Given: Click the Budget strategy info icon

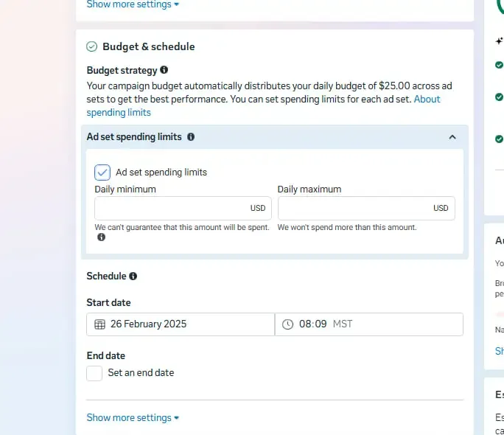Looking at the screenshot, I should click(x=164, y=70).
